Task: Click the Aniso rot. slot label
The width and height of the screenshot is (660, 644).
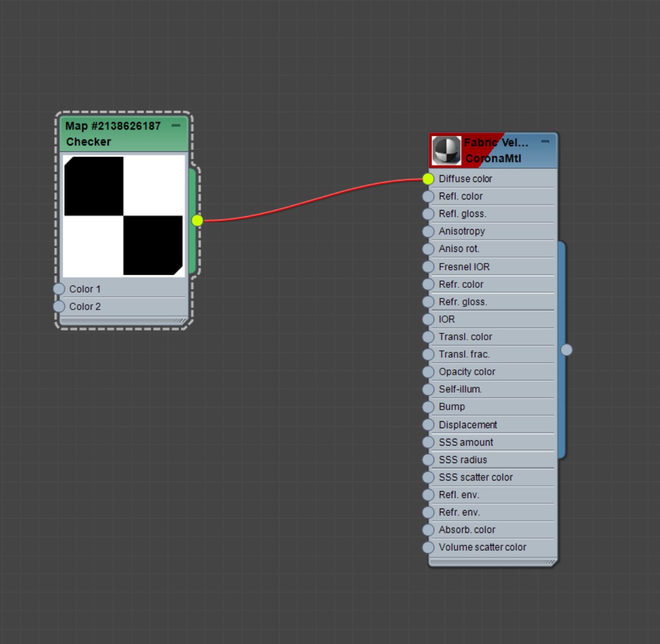Action: [x=459, y=249]
